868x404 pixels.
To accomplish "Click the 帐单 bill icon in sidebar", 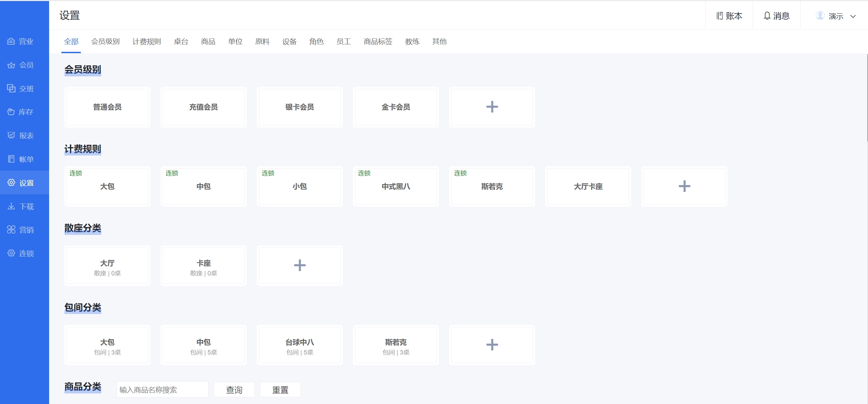I will tap(11, 159).
